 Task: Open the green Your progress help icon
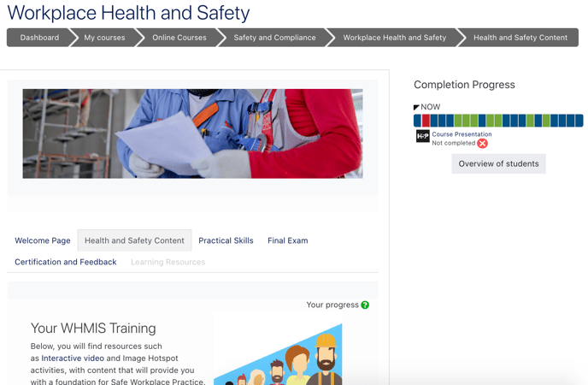point(365,305)
